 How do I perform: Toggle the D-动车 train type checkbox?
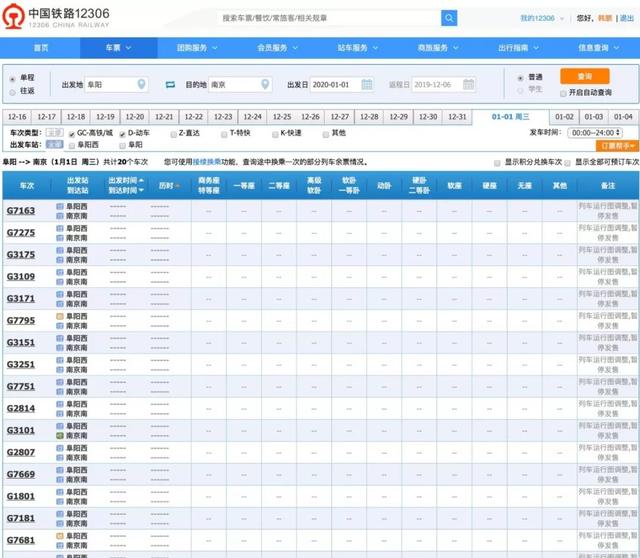[x=122, y=134]
